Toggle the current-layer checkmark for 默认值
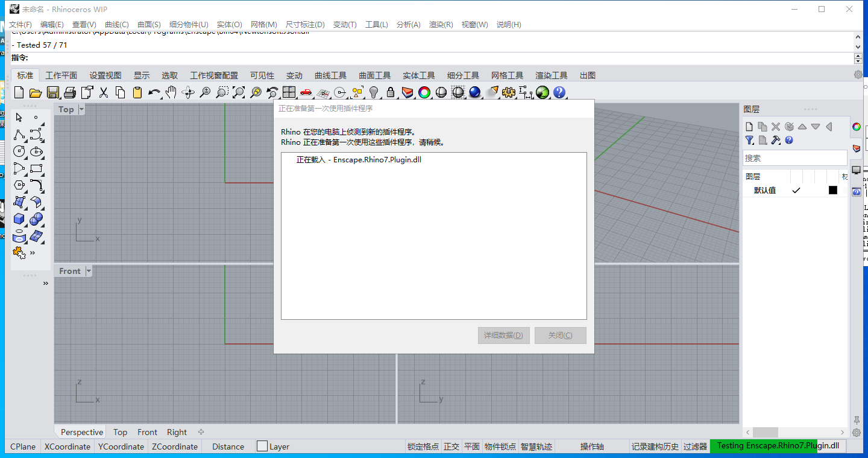 point(796,190)
